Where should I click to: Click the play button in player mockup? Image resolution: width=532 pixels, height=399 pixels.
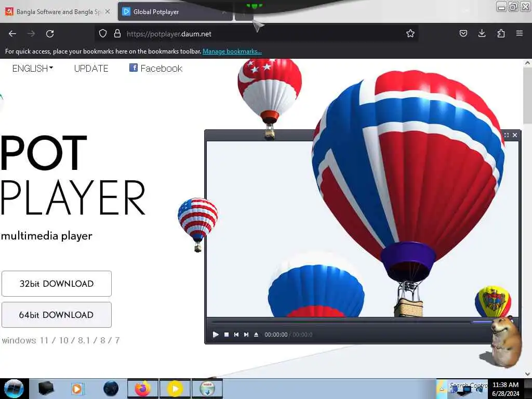[x=216, y=335]
